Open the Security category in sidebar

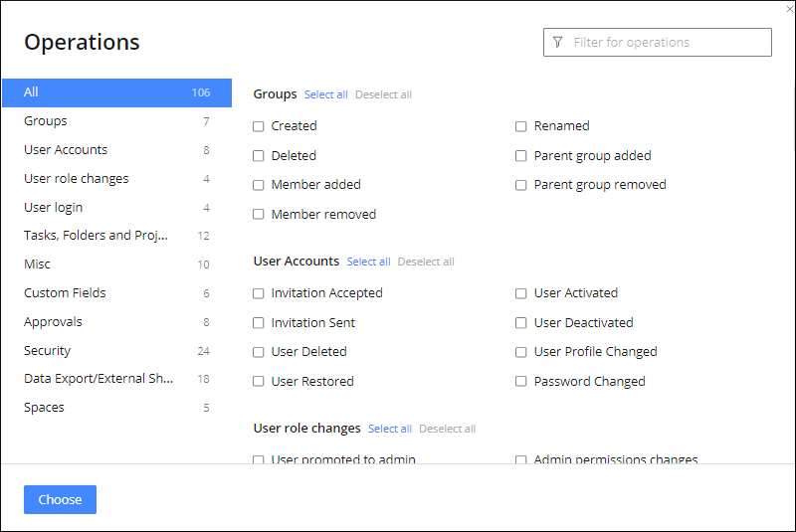click(48, 351)
